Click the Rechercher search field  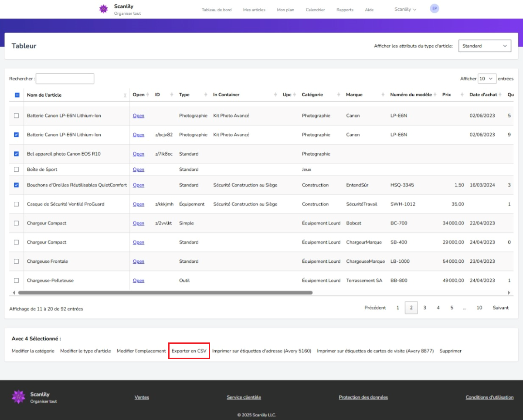click(x=65, y=78)
